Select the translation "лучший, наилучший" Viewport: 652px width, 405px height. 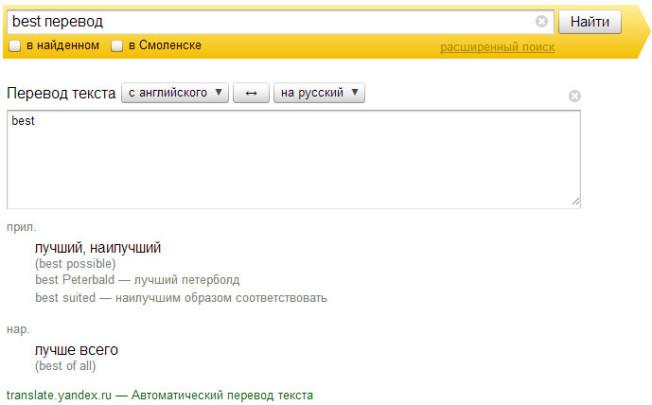click(x=98, y=247)
